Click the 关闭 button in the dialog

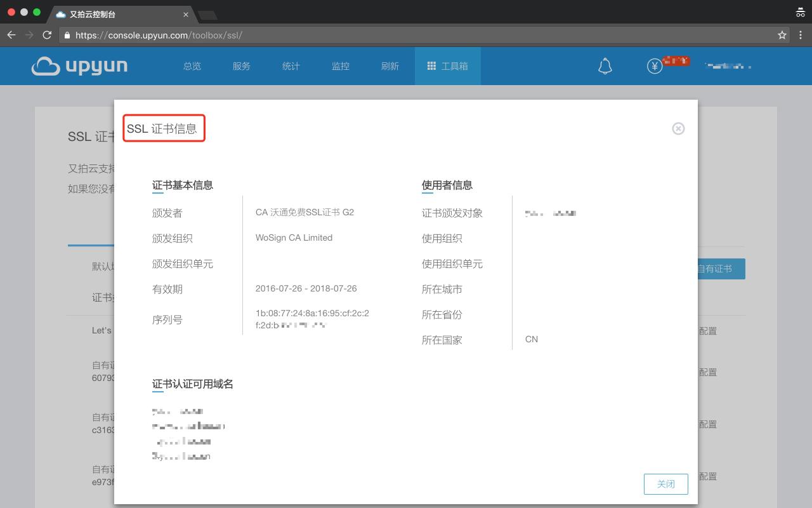pos(665,484)
